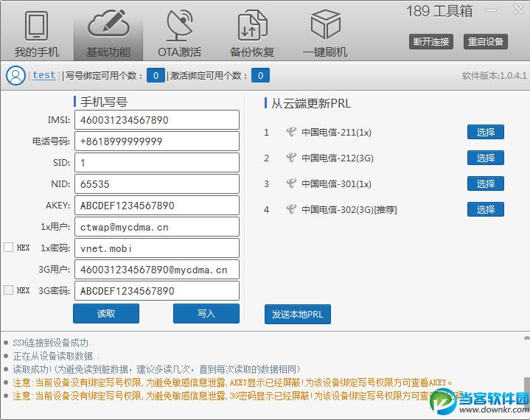Viewport: 530px width, 420px height.
Task: Choose 选择 for 中国电信-211(1x)
Action: [x=486, y=132]
